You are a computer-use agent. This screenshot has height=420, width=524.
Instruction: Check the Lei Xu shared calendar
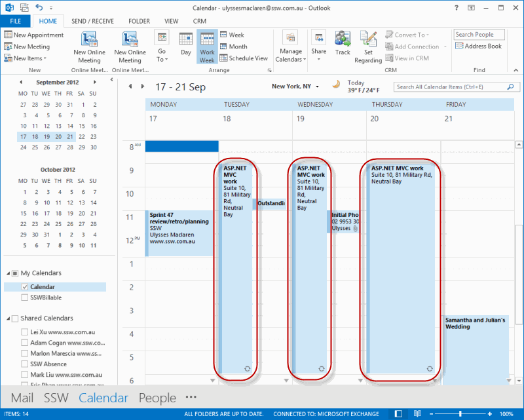(25, 332)
